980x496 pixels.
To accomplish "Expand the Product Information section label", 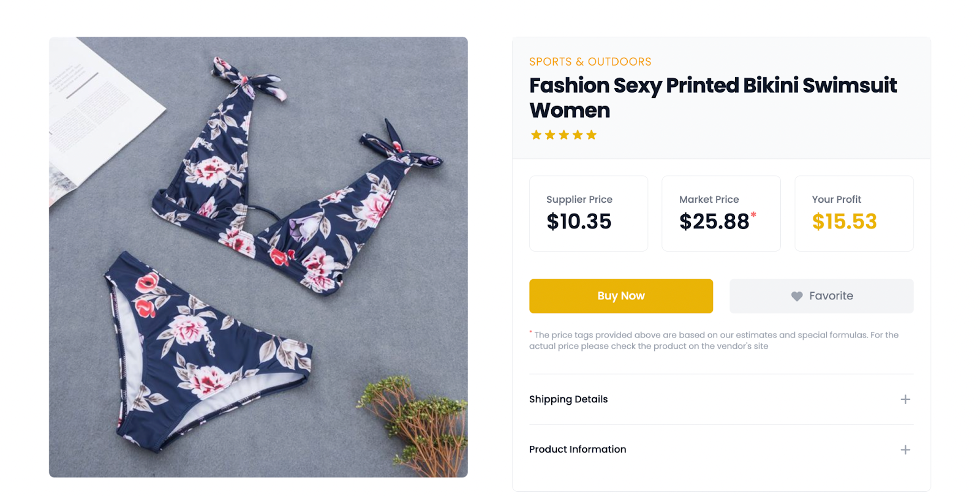I will click(x=578, y=449).
